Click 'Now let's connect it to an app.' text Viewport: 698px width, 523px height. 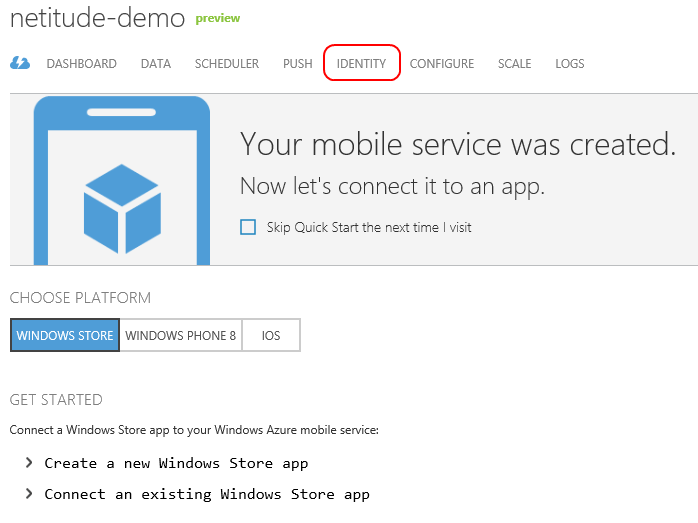(392, 186)
